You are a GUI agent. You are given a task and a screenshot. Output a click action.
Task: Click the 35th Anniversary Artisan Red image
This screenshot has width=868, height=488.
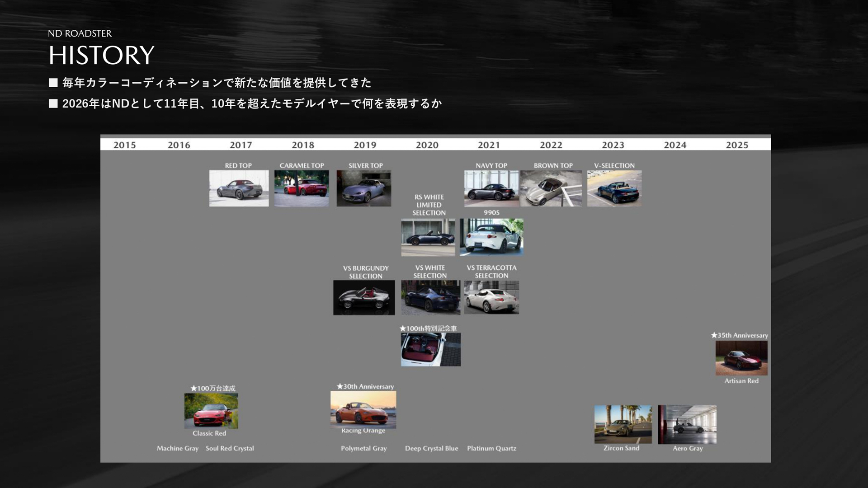click(741, 358)
